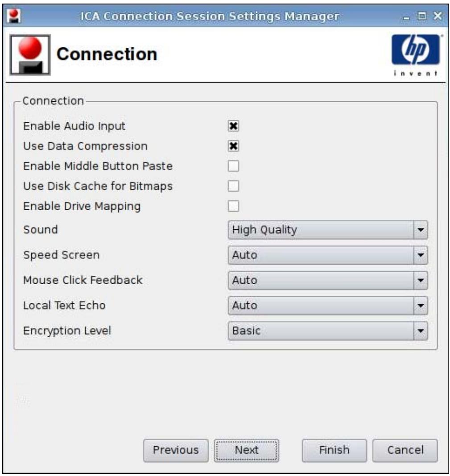Uncheck Use Data Compression checkbox
Screen dimensions: 450x476
point(233,146)
